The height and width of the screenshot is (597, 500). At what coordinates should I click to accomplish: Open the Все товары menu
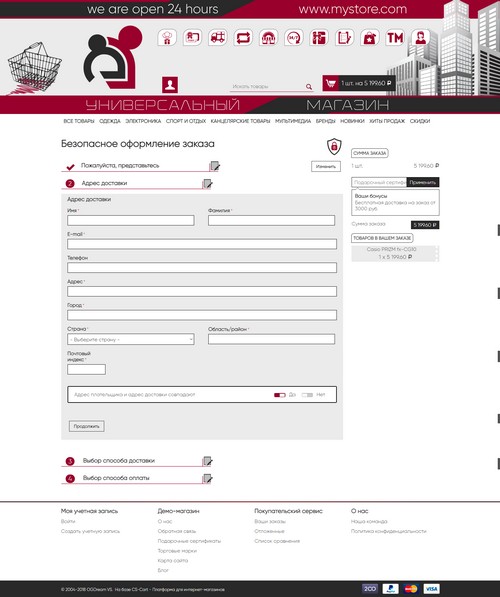click(79, 121)
